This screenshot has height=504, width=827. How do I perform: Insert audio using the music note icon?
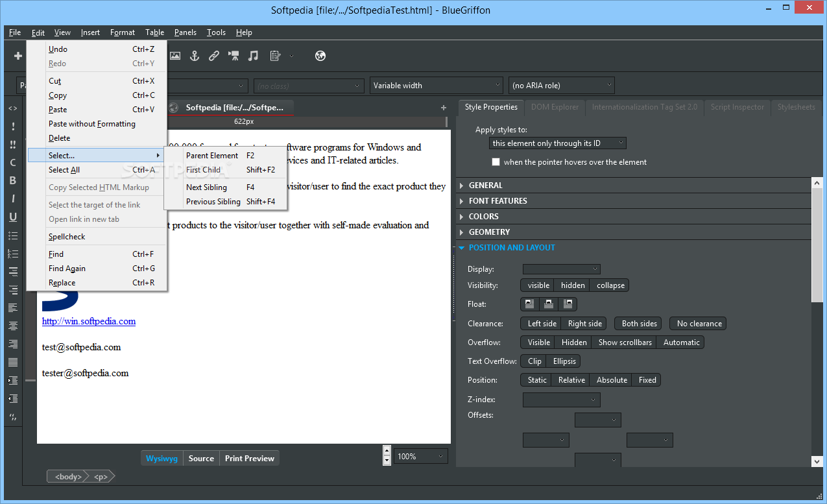[x=254, y=56]
